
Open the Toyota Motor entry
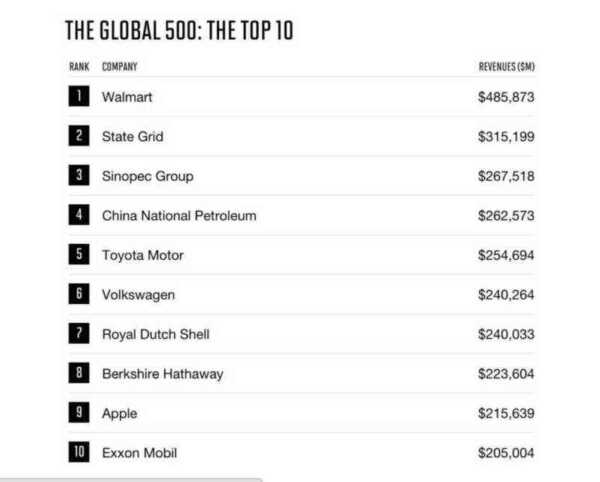point(142,255)
